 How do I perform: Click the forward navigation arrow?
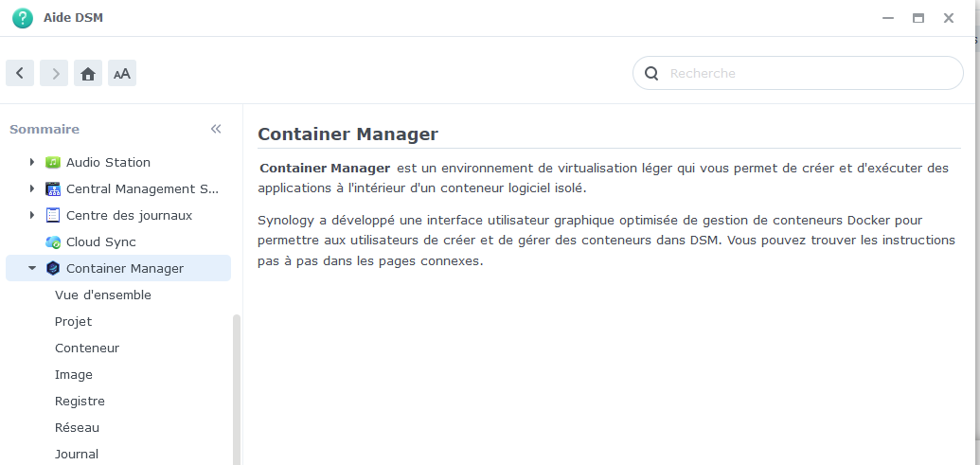(x=54, y=73)
